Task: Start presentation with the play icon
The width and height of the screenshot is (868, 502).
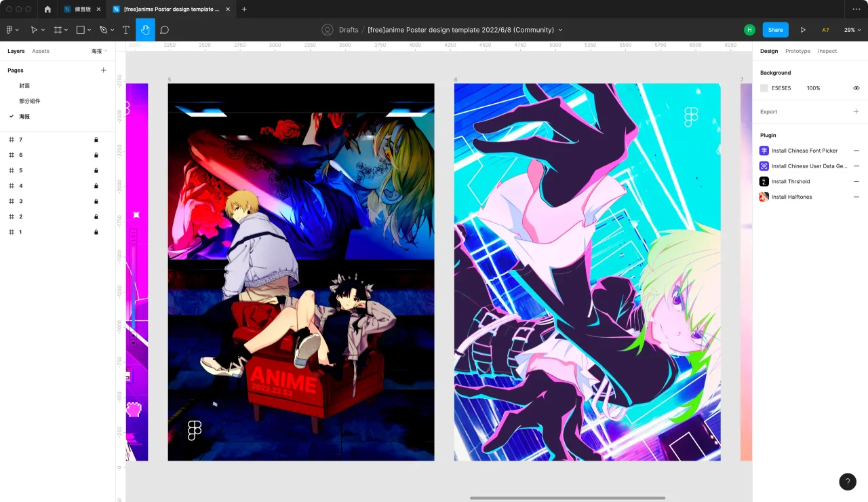Action: [x=803, y=30]
